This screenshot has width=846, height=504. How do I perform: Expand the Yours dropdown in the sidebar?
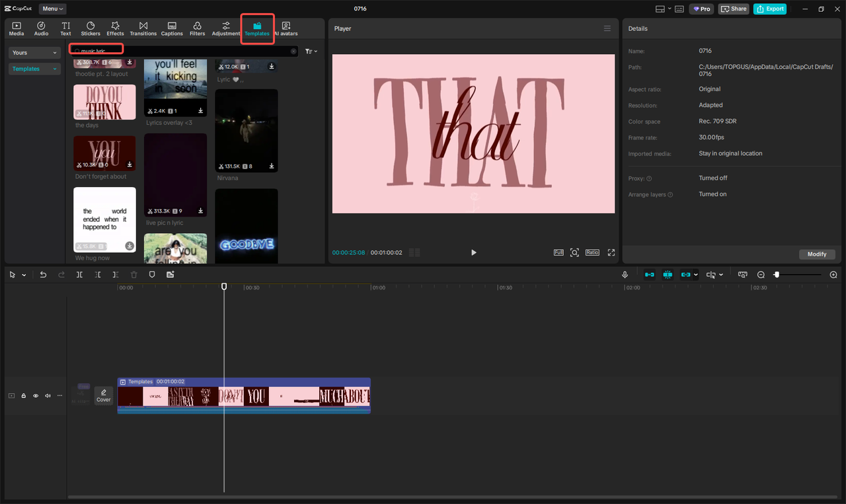coord(34,52)
